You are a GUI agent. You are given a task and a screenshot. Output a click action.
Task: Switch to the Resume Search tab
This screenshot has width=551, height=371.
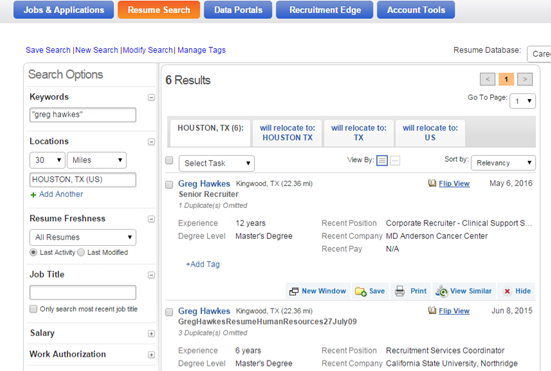point(159,10)
